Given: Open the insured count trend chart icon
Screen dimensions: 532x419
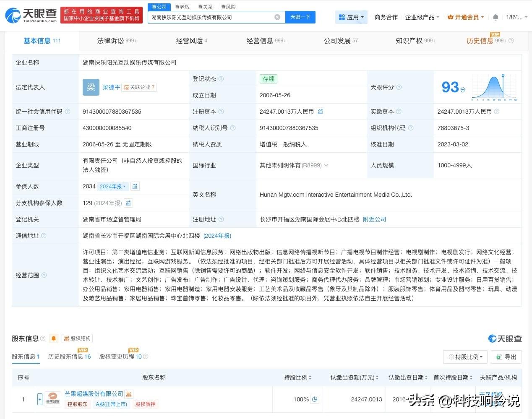Looking at the screenshot, I should [x=135, y=186].
